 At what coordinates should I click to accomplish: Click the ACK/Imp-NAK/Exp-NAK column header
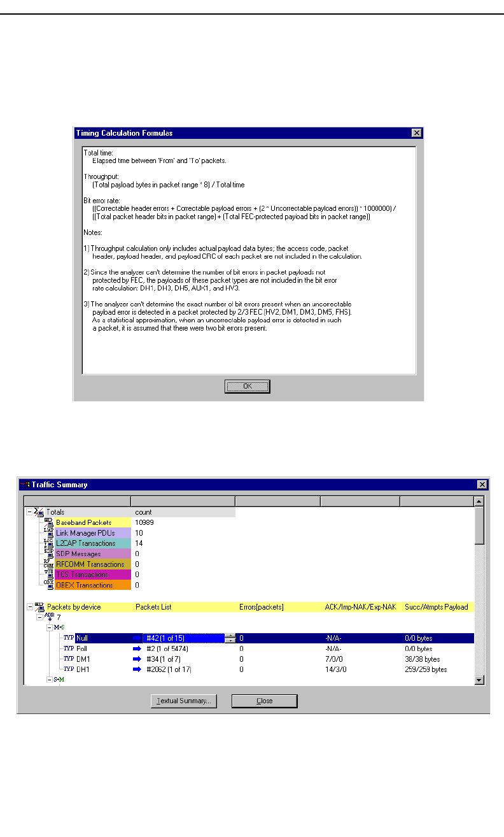360,607
